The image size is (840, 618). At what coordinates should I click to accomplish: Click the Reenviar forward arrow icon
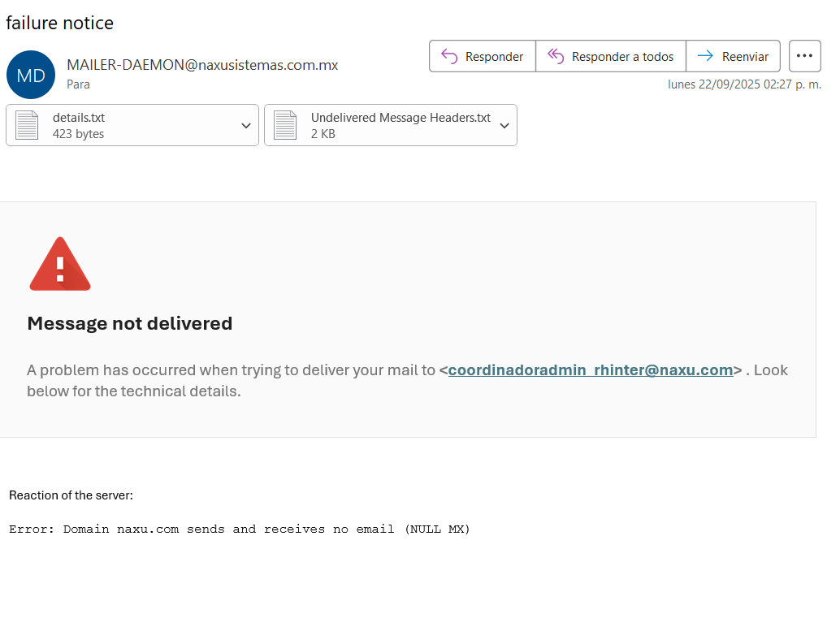tap(705, 56)
